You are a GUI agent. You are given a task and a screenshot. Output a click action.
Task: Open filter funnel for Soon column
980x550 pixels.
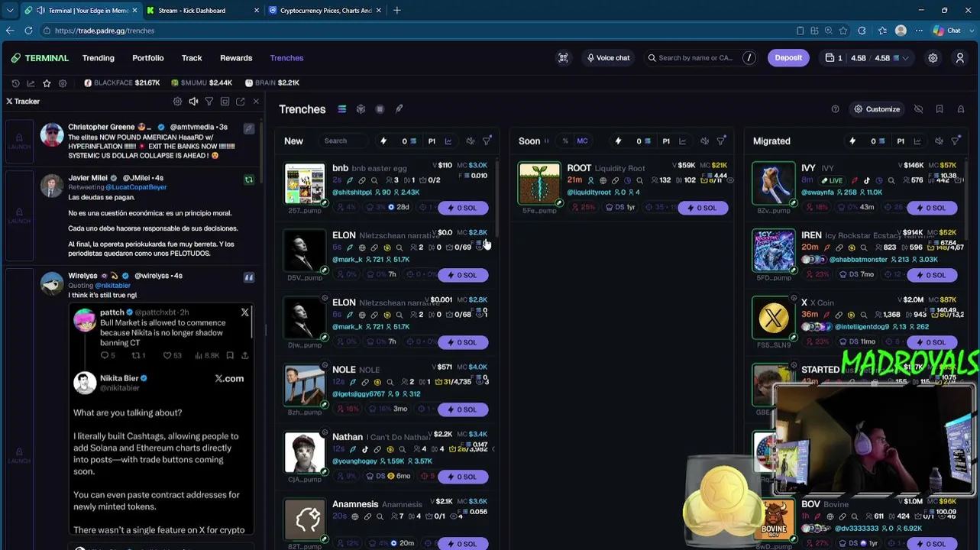pos(721,141)
